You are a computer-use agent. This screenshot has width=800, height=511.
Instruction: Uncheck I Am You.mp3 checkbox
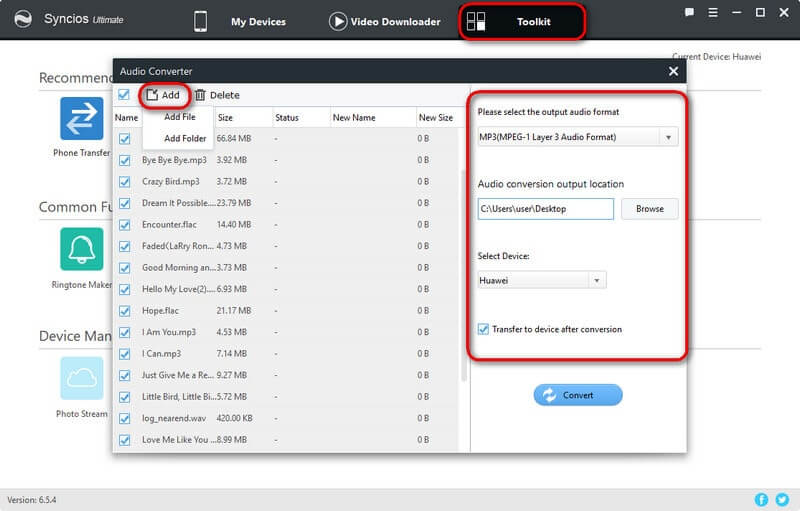[124, 333]
